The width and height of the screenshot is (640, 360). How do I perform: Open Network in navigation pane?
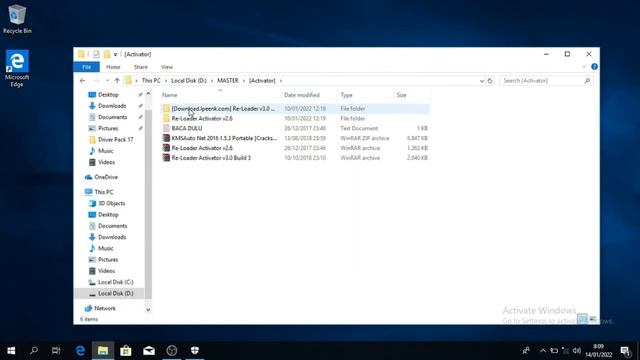coord(105,308)
